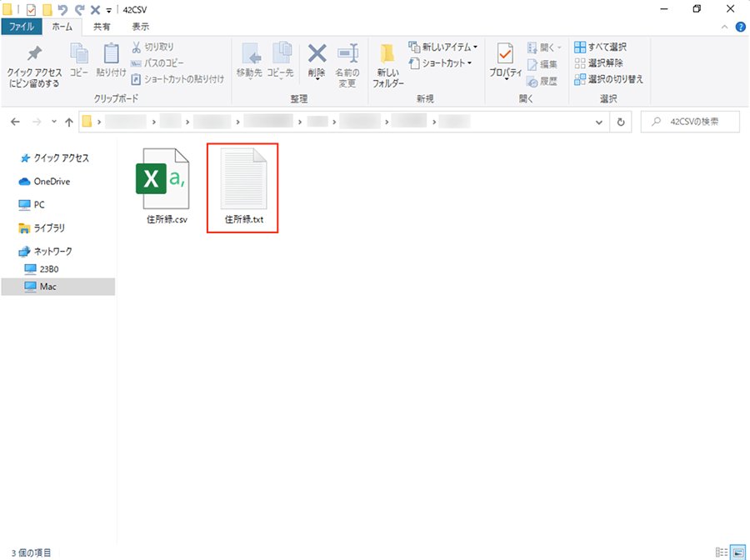Viewport: 750px width, 560px height.
Task: Click the address bar folder icon
Action: click(x=87, y=122)
